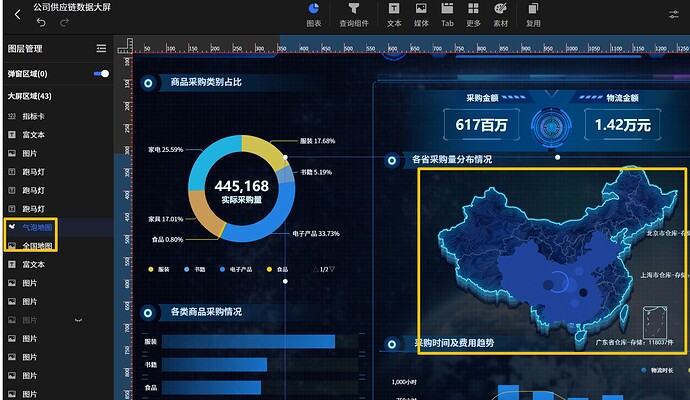Select the 气泡地图 layer
This screenshot has height=400, width=690.
point(37,228)
